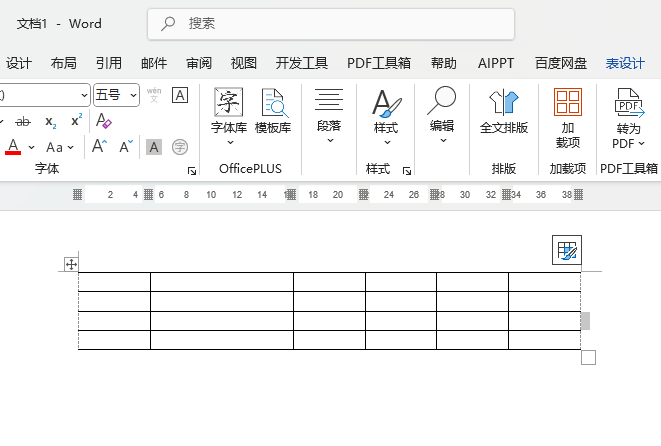Click the phonetic guide wén icon
The width and height of the screenshot is (661, 446).
coord(154,95)
